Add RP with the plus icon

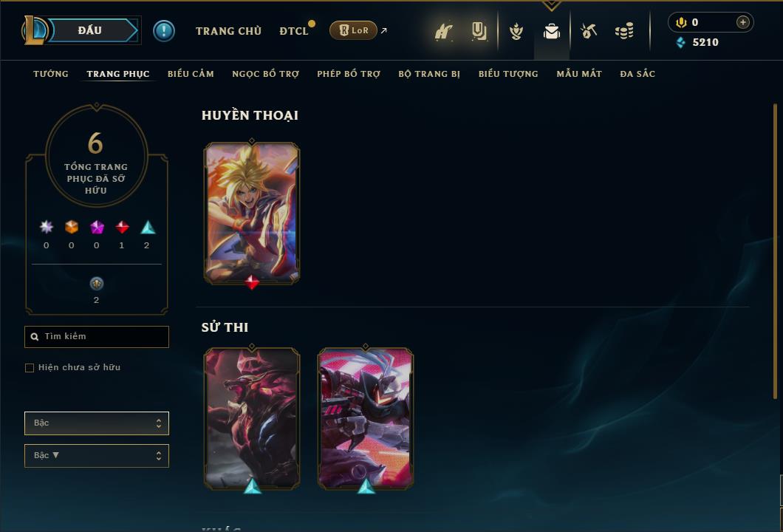[x=742, y=22]
